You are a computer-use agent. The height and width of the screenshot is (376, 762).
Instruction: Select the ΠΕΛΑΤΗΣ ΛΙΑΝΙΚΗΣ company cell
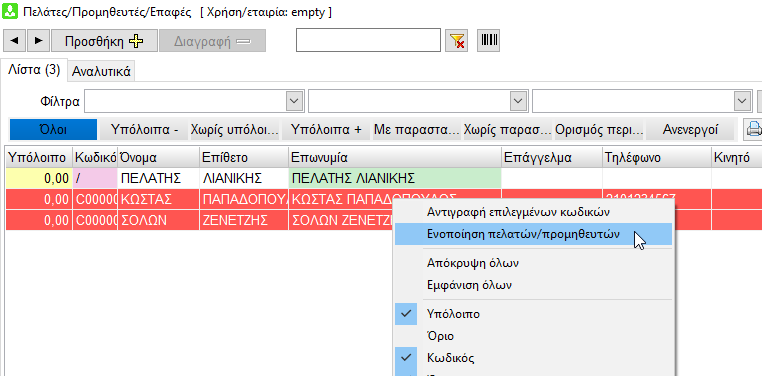pos(395,178)
